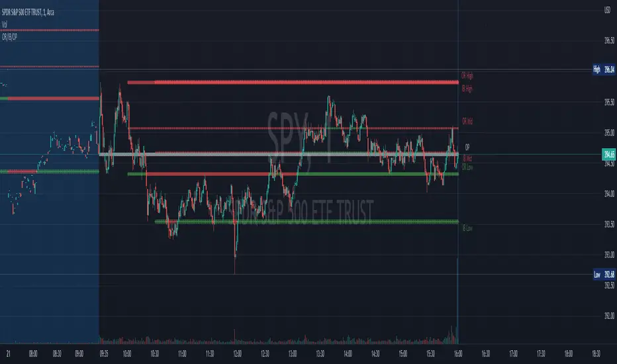Click the 393.50 price axis value

pos(609,224)
